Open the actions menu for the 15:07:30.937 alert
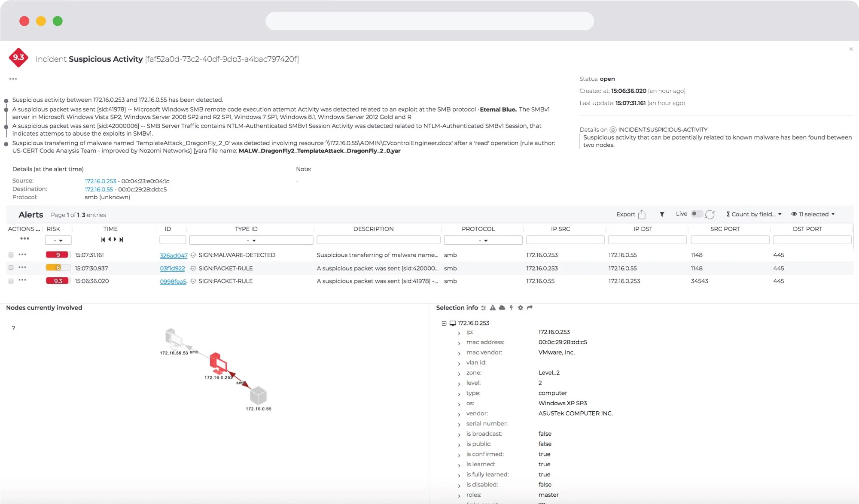Image resolution: width=859 pixels, height=504 pixels. click(22, 267)
